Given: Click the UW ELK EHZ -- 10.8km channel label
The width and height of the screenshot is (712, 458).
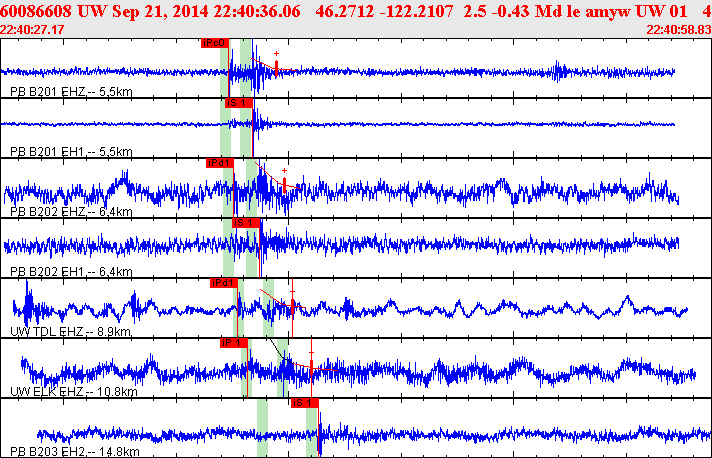Looking at the screenshot, I should tap(74, 391).
